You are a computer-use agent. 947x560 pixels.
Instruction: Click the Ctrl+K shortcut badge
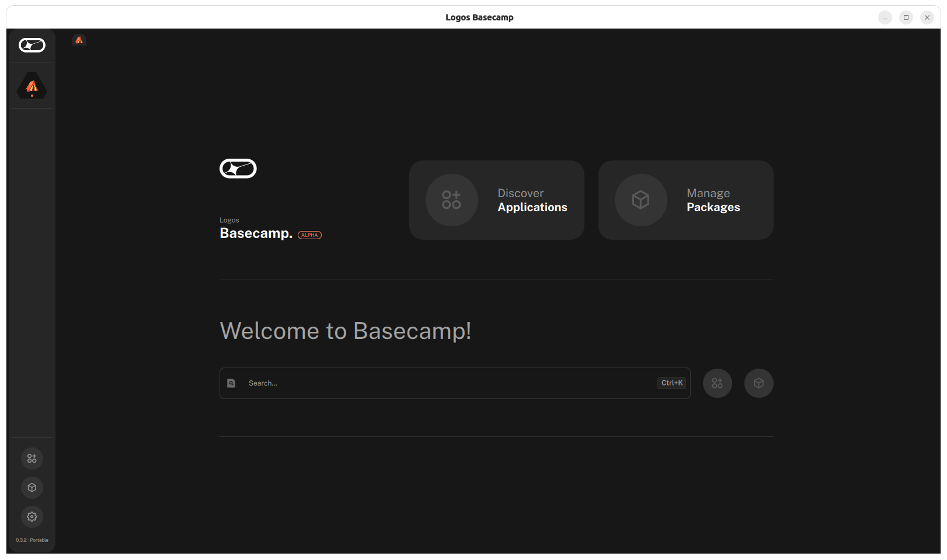(672, 383)
